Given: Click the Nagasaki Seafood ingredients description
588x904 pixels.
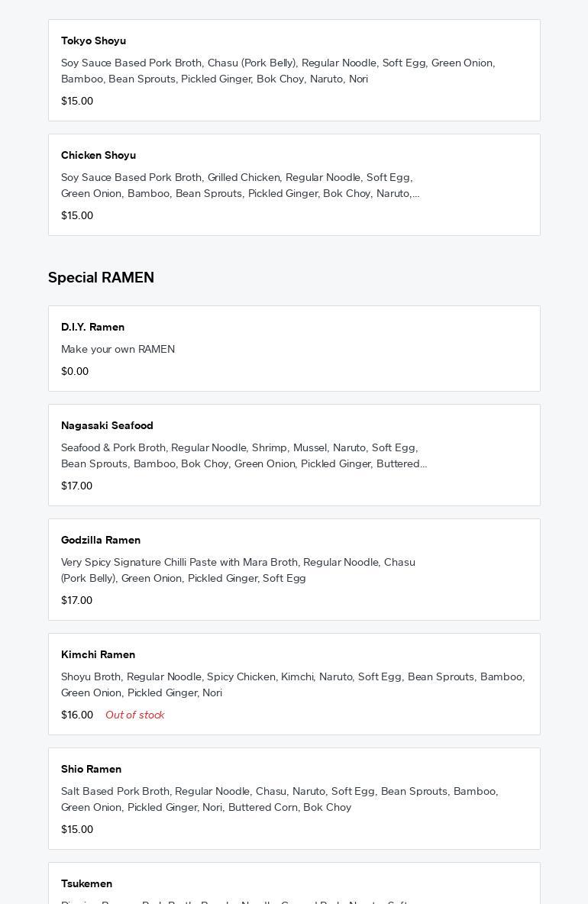Looking at the screenshot, I should click(244, 456).
